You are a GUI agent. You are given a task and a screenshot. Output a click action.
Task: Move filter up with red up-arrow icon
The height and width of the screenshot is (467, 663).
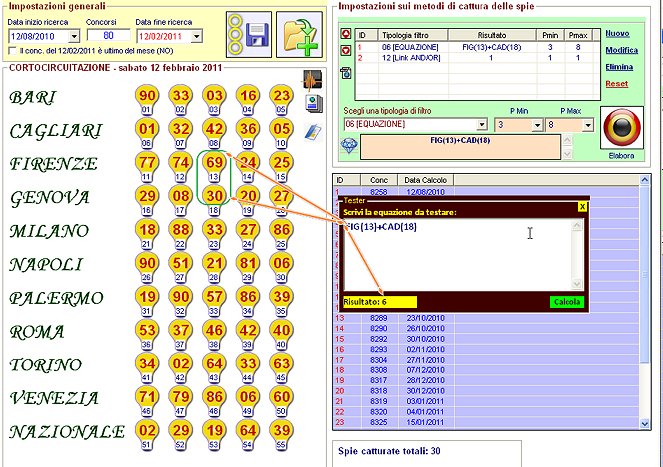(346, 34)
